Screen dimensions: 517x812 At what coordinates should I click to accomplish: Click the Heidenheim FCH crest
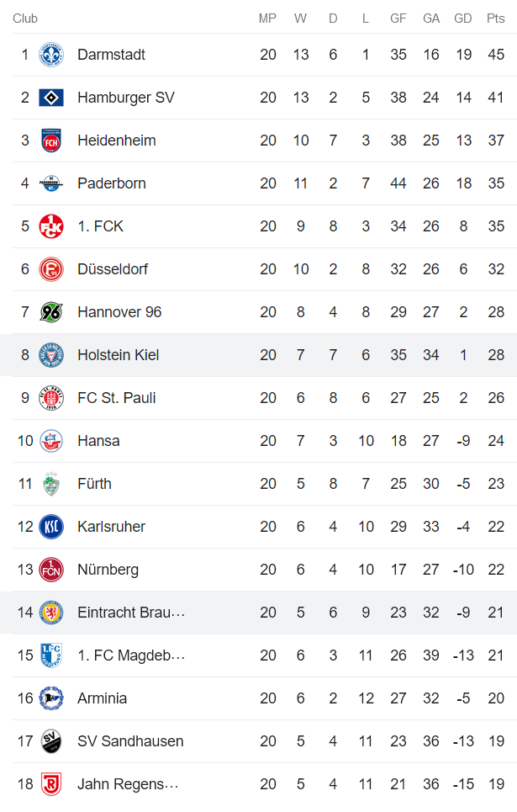click(x=51, y=141)
